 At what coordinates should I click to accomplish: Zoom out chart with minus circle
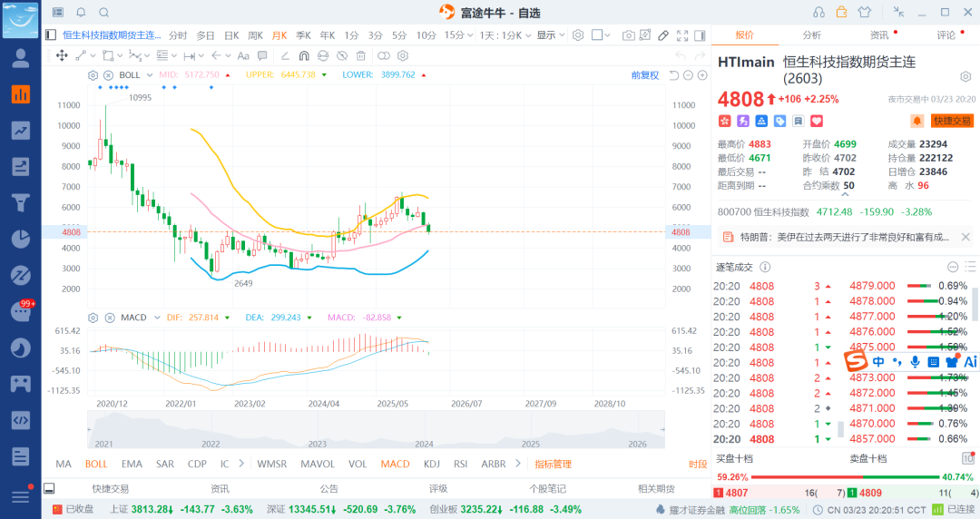click(688, 75)
